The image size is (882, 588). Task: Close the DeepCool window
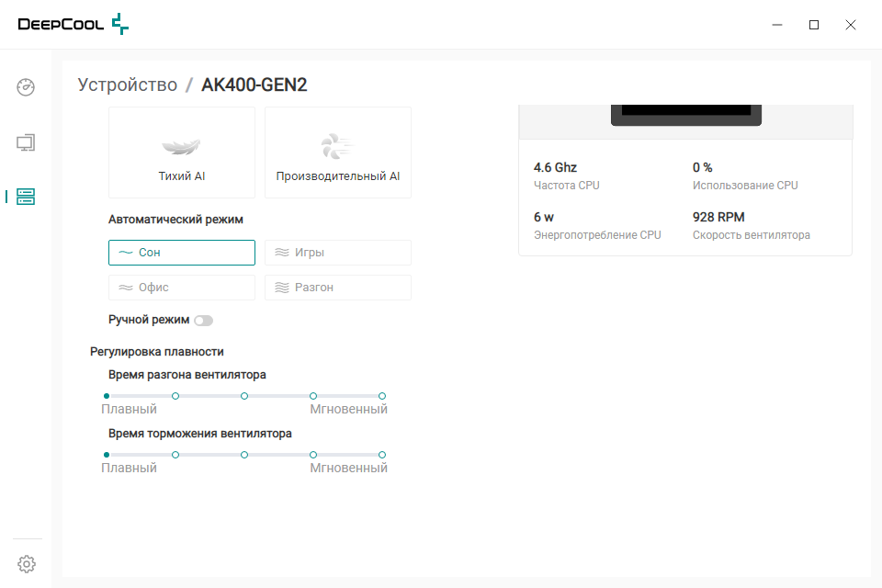(x=851, y=25)
